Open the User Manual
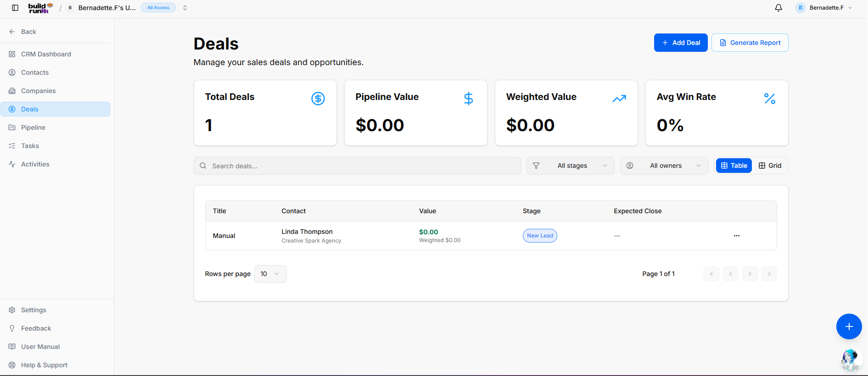This screenshot has width=868, height=376. click(56, 347)
